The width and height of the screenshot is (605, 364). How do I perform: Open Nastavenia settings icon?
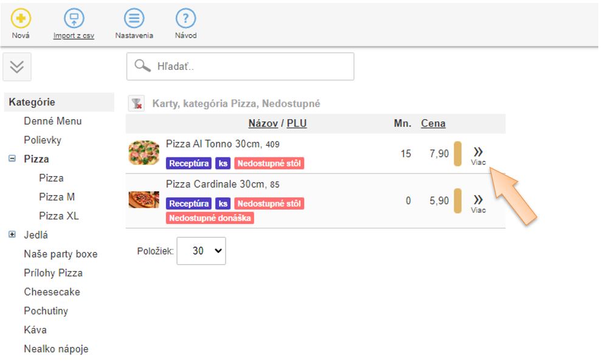pos(134,19)
